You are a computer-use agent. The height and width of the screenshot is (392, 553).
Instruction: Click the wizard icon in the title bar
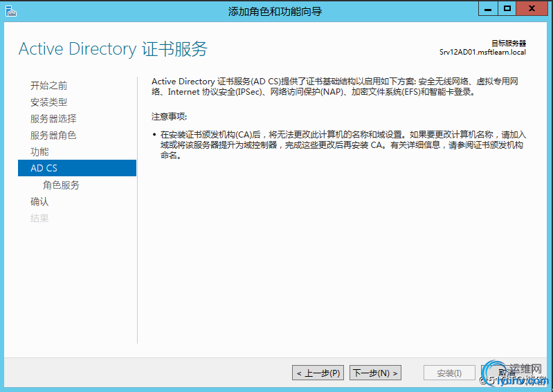(x=11, y=11)
